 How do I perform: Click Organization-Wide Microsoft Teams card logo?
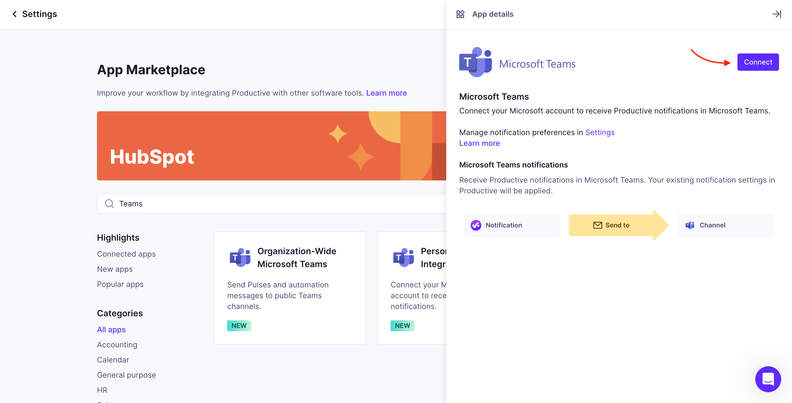tap(240, 258)
